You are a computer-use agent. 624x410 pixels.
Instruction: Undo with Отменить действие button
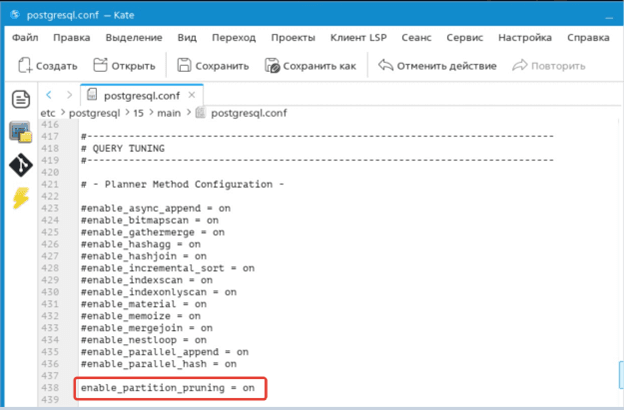tap(437, 66)
